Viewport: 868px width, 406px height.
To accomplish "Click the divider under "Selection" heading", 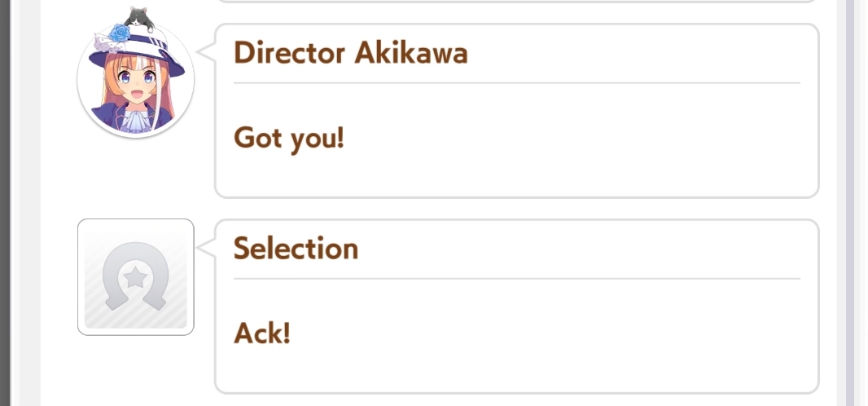I will 517,279.
